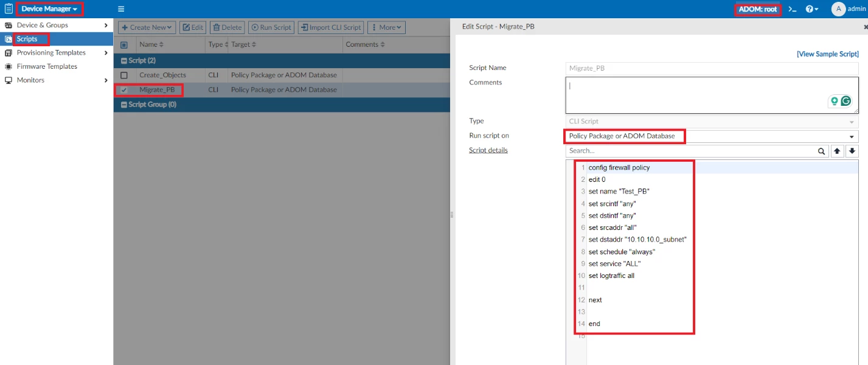Select Scripts in the sidebar

[x=27, y=39]
